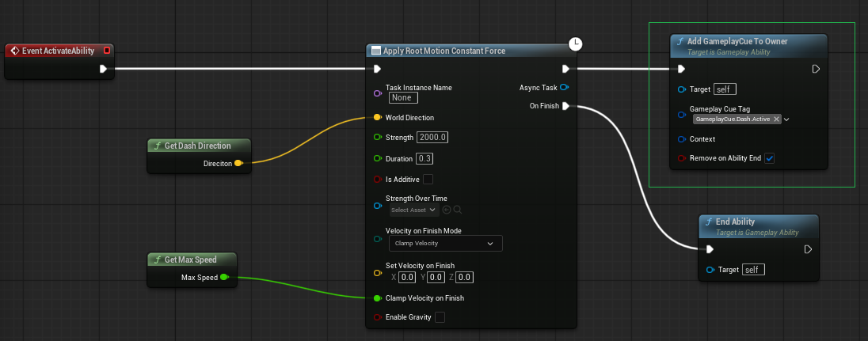Viewport: 868px width, 341px height.
Task: Remove the GameplayCue.Dash.Active tag with X
Action: (776, 119)
